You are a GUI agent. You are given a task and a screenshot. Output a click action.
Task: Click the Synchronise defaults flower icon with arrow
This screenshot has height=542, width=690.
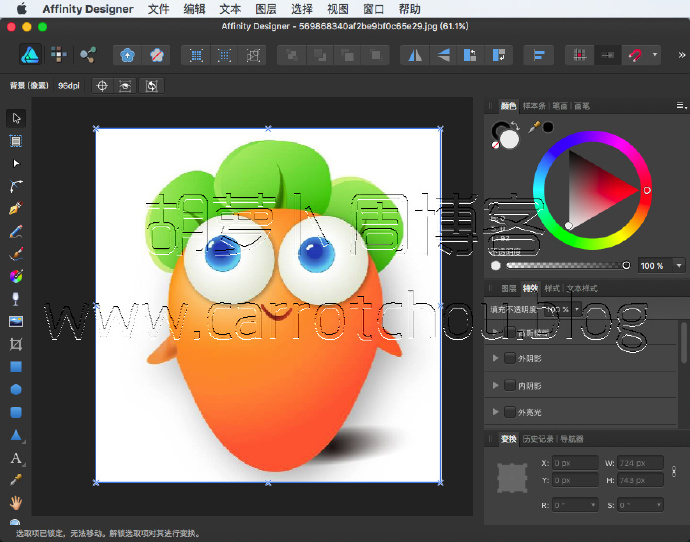coord(127,55)
